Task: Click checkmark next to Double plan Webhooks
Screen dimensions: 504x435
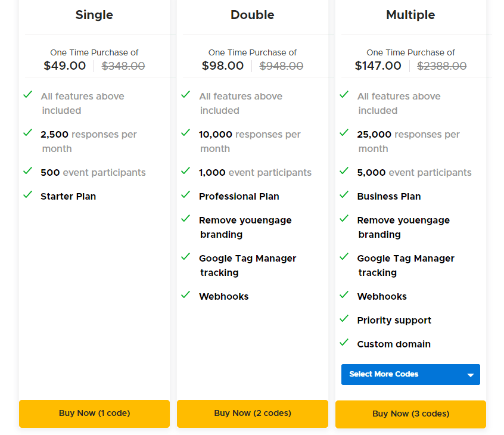Action: 186,295
